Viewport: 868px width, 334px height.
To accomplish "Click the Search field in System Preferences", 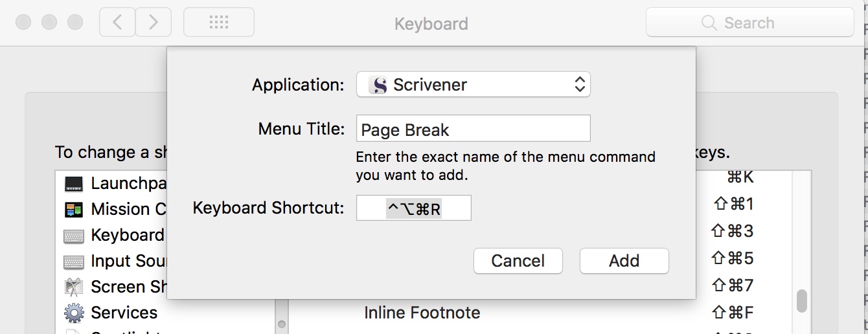I will pyautogui.click(x=749, y=23).
